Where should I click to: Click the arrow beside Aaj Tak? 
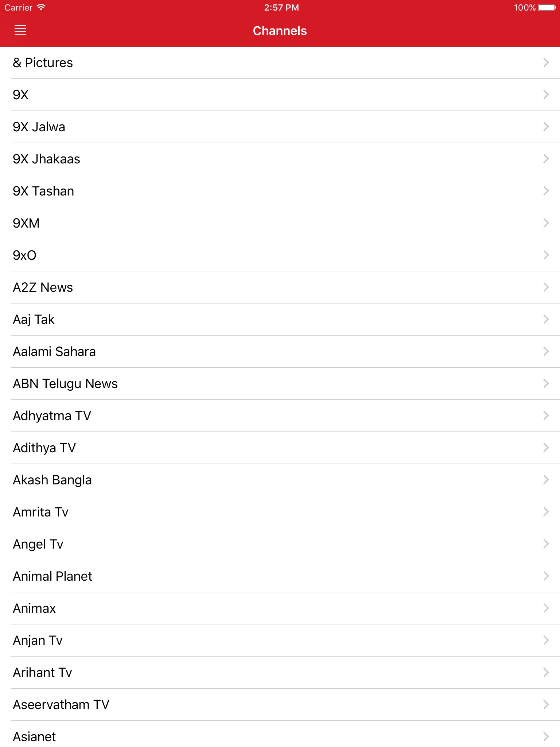click(546, 320)
